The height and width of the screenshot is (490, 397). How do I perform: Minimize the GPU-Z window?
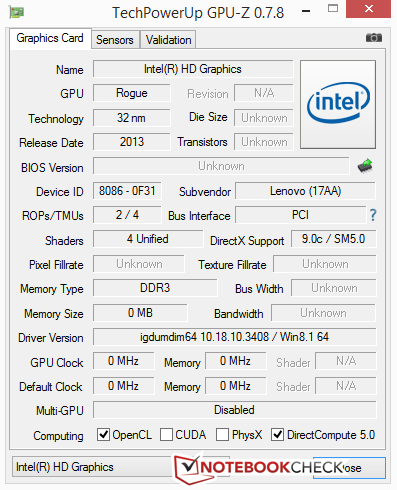(x=306, y=11)
